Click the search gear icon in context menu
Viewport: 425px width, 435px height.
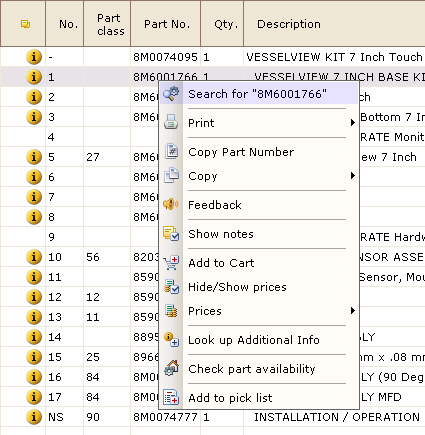pyautogui.click(x=171, y=94)
